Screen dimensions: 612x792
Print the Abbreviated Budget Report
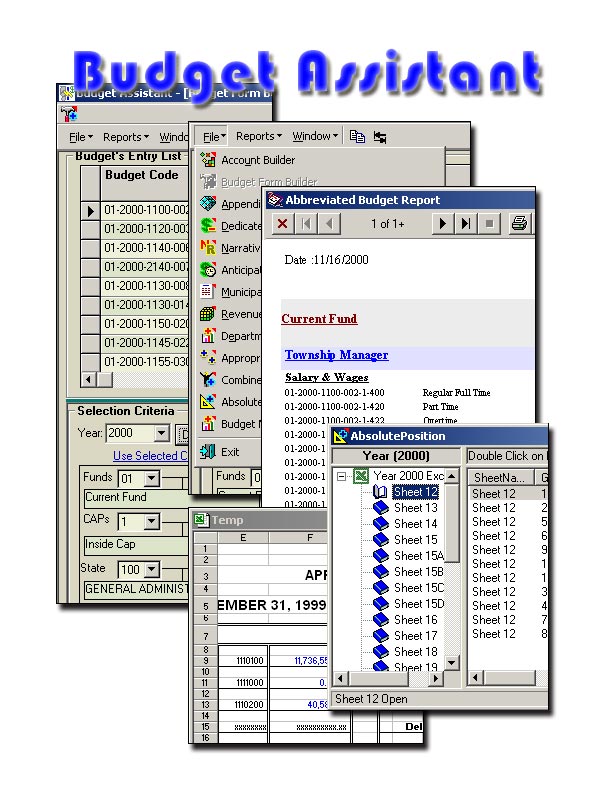(x=519, y=224)
